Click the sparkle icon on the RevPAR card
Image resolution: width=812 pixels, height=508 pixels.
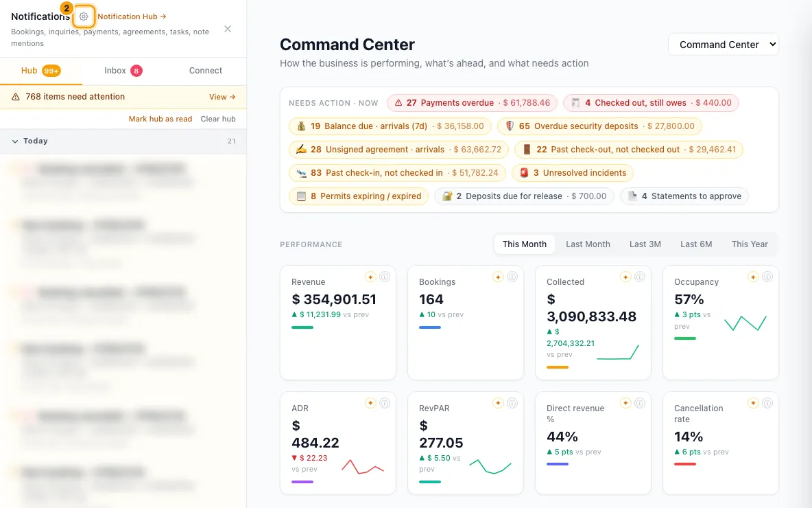tap(498, 403)
